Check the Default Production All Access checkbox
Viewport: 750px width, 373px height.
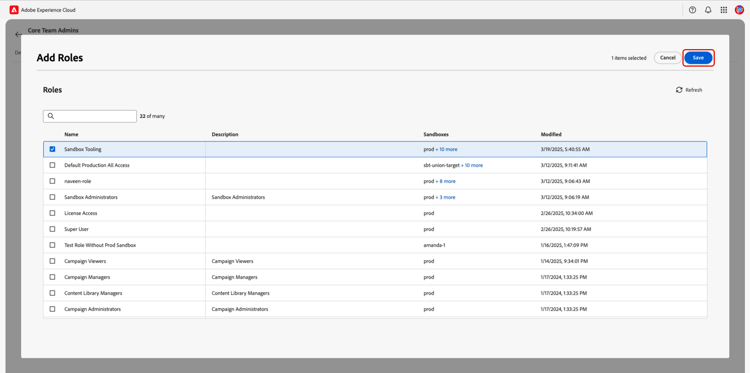pyautogui.click(x=53, y=165)
